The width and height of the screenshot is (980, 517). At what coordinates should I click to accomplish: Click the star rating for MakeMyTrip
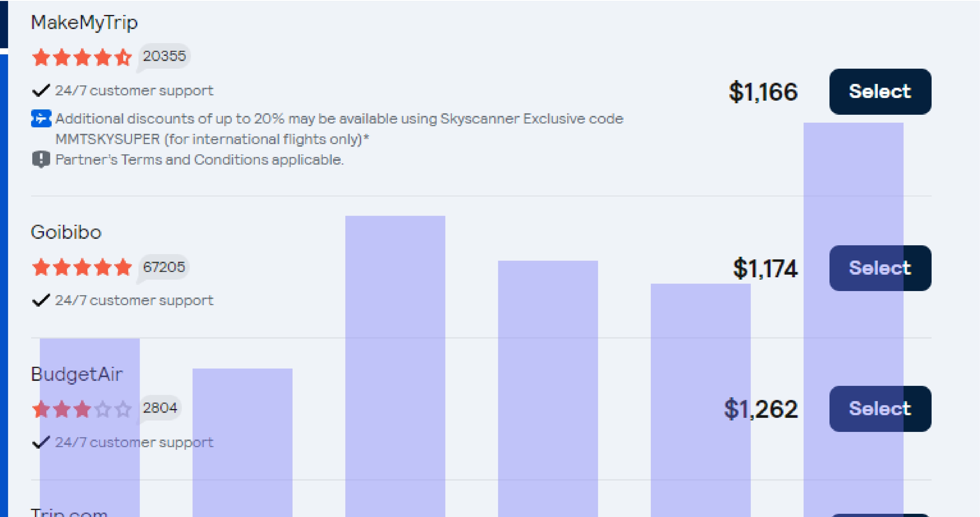82,57
